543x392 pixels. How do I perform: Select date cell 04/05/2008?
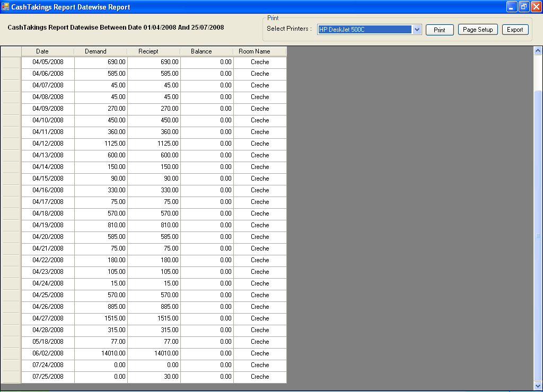pos(48,63)
